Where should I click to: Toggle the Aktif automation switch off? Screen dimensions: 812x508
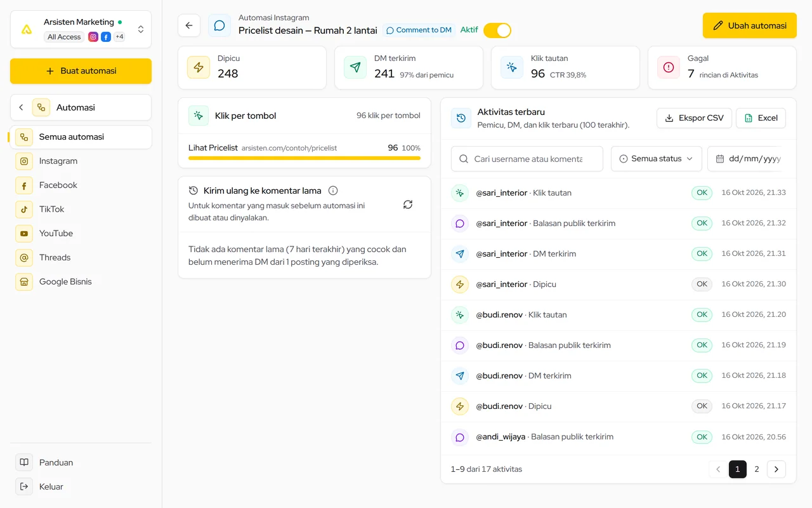pyautogui.click(x=497, y=30)
